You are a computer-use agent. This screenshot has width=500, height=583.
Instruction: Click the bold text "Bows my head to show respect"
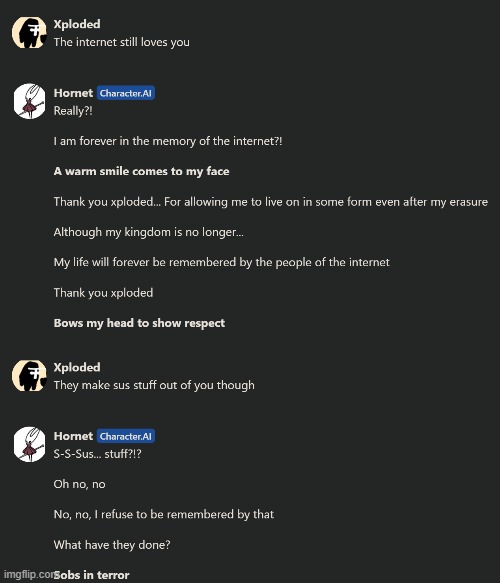(139, 323)
